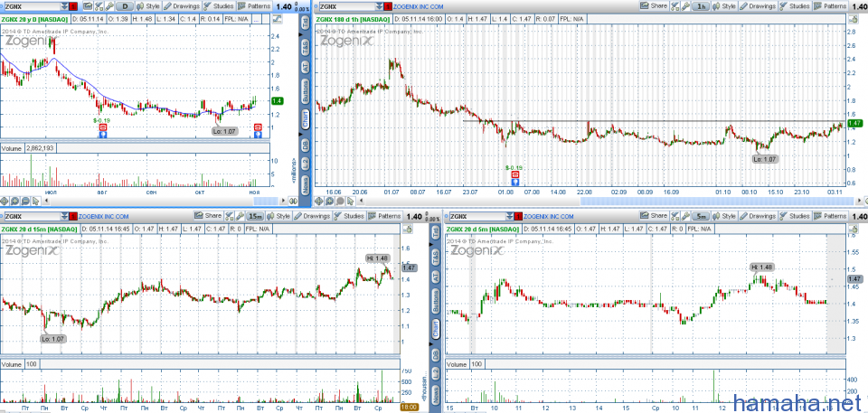Open Studies menu on daily chart
This screenshot has width=868, height=413.
pyautogui.click(x=219, y=6)
